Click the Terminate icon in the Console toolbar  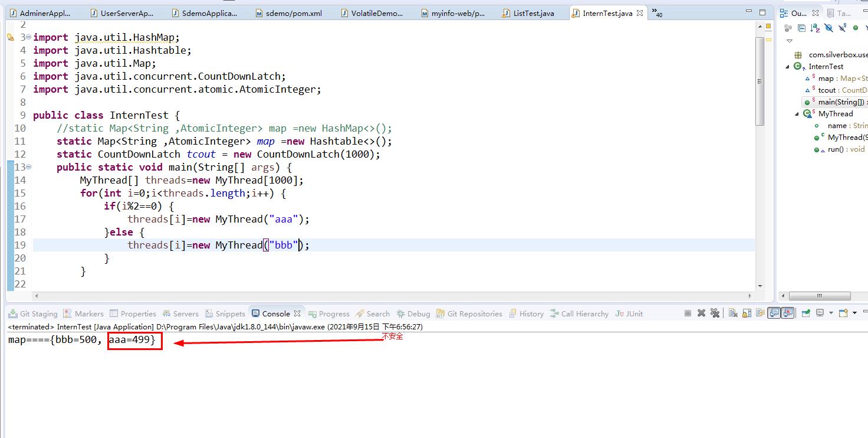tap(688, 313)
